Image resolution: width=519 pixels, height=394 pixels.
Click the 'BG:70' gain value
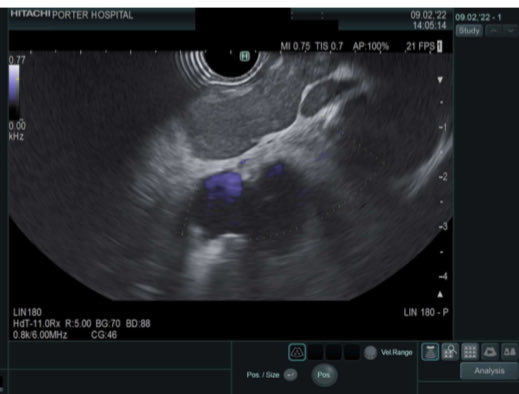tap(108, 324)
